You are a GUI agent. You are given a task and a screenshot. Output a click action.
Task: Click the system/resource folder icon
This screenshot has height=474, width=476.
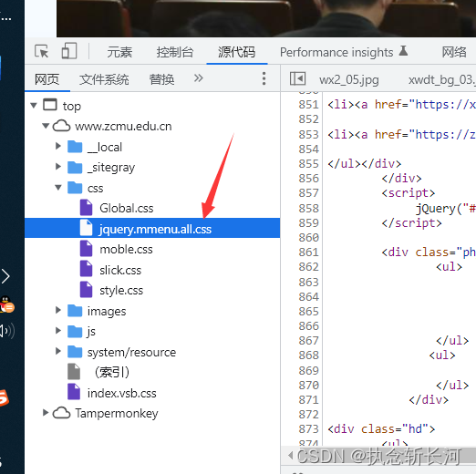click(75, 352)
